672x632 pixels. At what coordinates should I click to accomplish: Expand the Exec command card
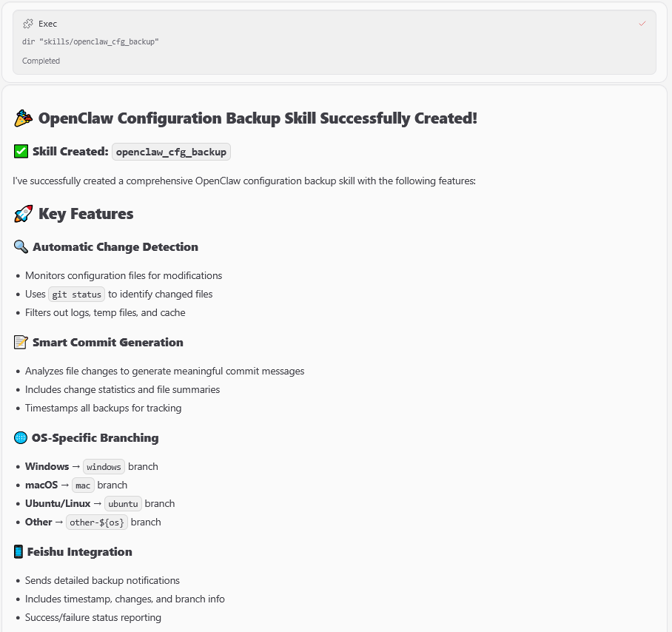tap(335, 42)
